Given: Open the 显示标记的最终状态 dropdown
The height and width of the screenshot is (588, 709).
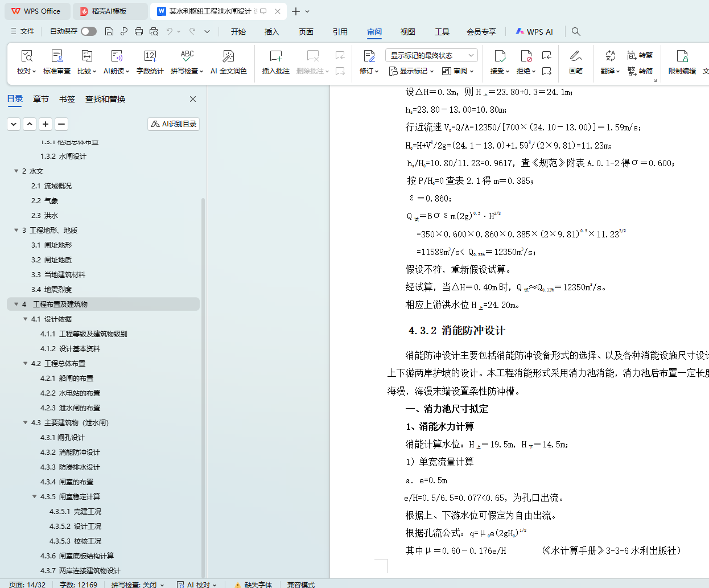Looking at the screenshot, I should click(431, 55).
